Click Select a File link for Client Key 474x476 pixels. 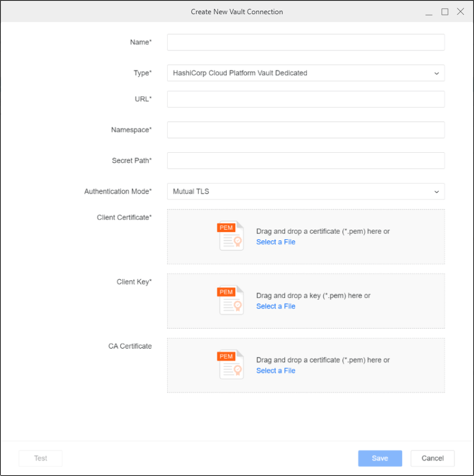276,306
